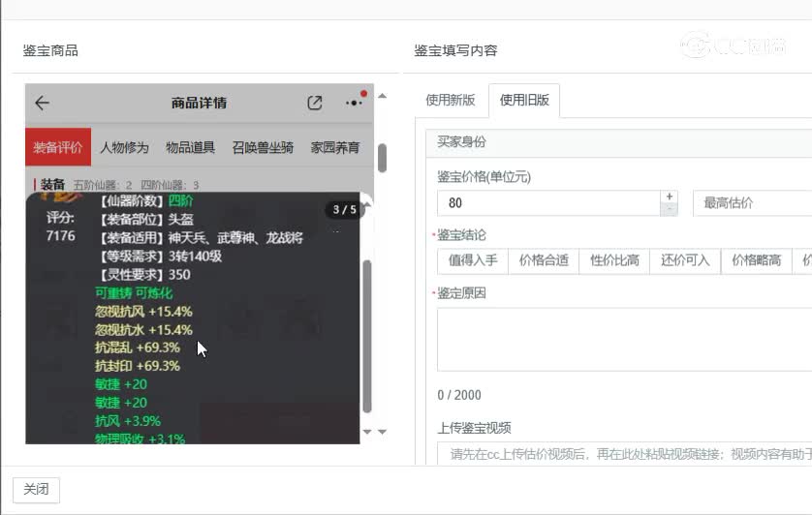Choose the 值得入手 conclusion

pyautogui.click(x=473, y=260)
